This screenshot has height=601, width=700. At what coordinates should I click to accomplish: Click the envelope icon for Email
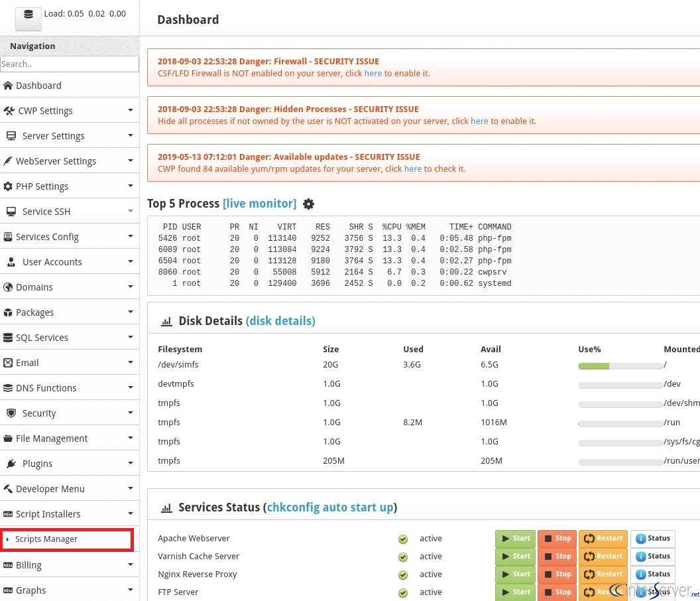click(x=7, y=363)
